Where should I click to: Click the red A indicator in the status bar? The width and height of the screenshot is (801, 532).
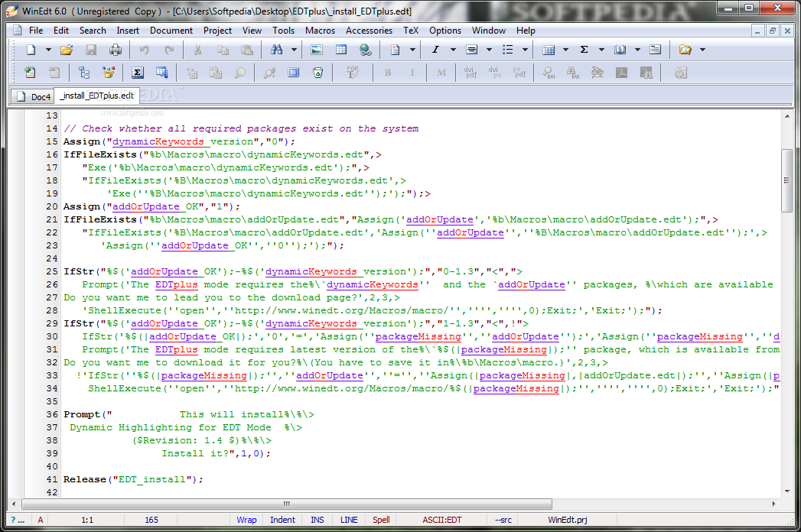(x=41, y=520)
